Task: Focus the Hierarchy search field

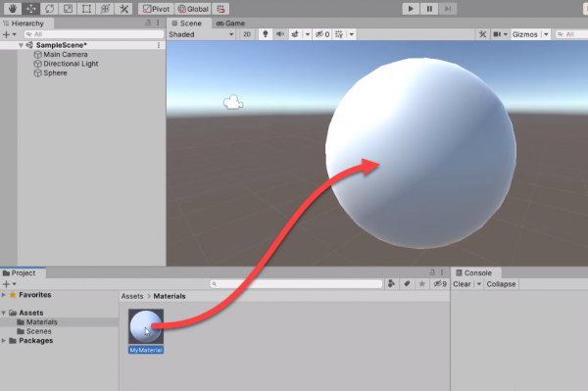Action: click(94, 34)
